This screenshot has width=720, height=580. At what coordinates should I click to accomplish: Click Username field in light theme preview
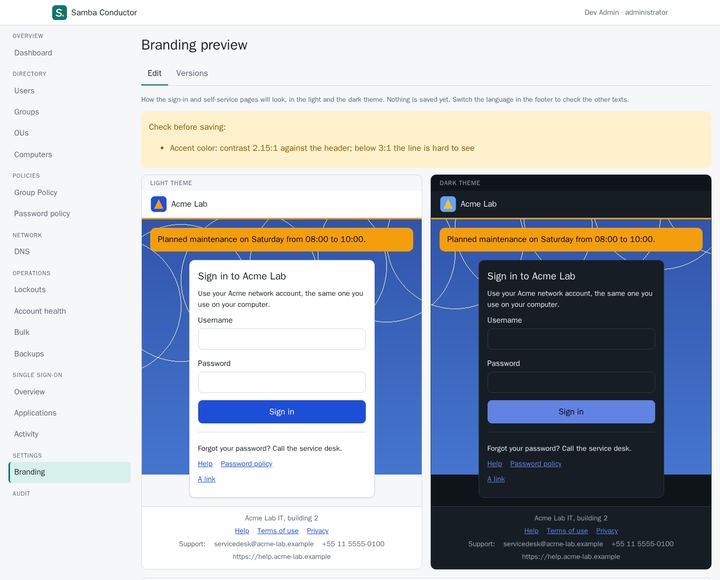click(x=282, y=339)
